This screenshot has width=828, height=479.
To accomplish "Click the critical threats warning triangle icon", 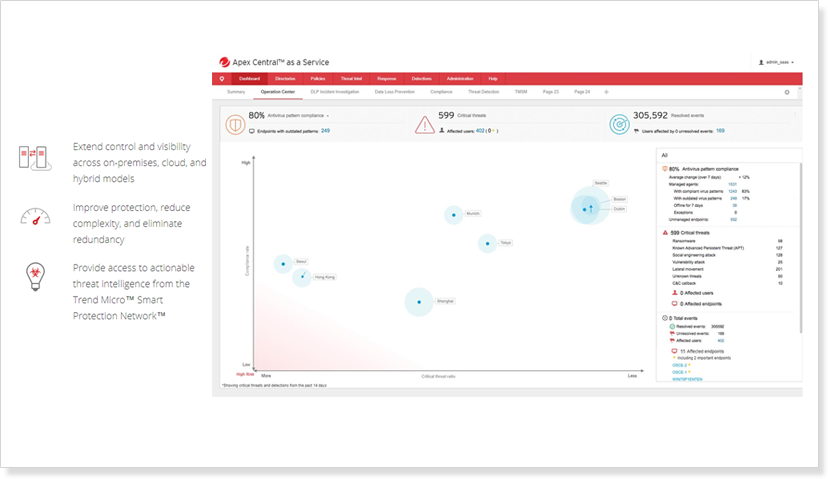I will (425, 125).
